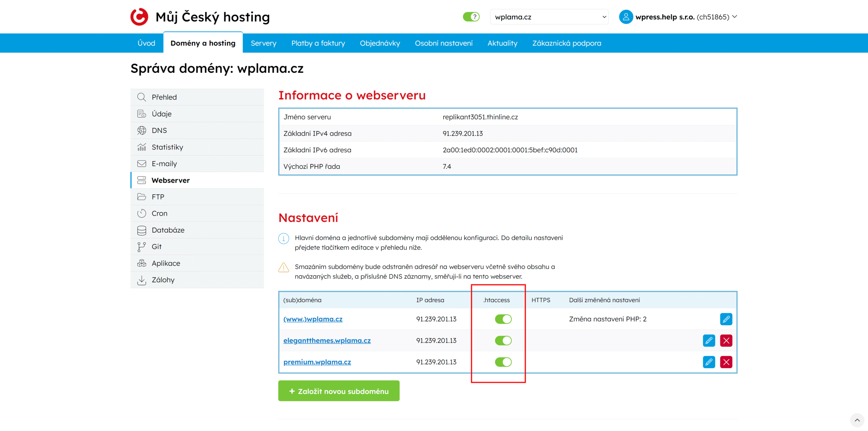Toggle .htaccess for premium.wplama.cz
Screen dimensions: 868x431
coord(503,362)
